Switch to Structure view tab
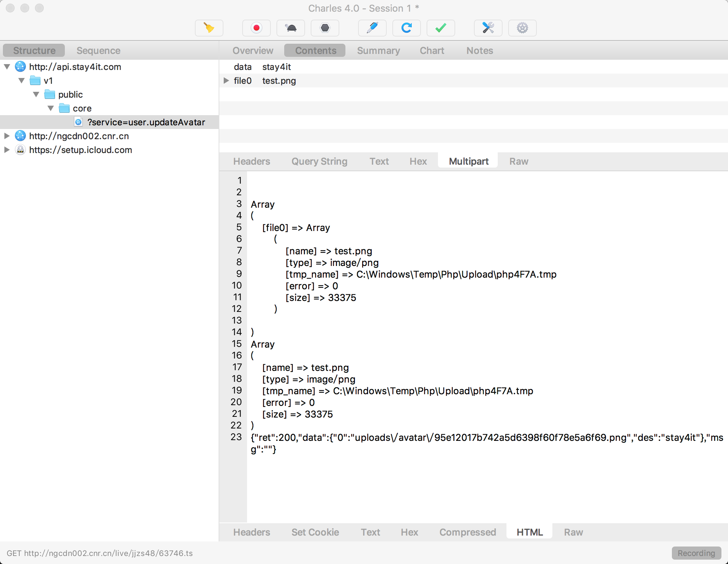 [34, 50]
